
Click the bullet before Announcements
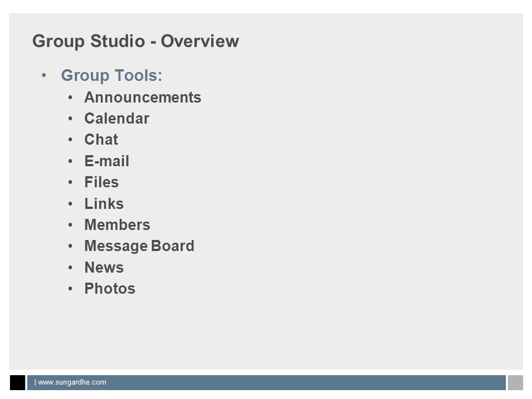70,98
